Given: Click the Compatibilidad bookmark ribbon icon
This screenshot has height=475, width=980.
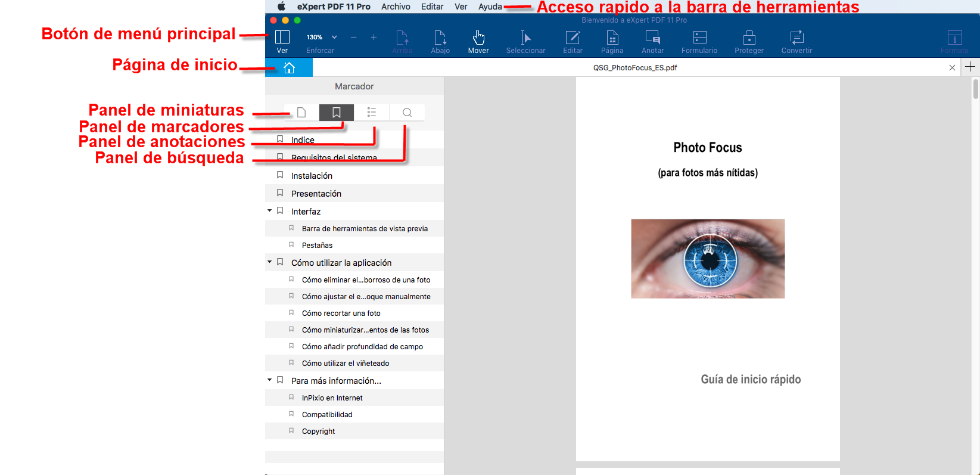Looking at the screenshot, I should point(291,414).
